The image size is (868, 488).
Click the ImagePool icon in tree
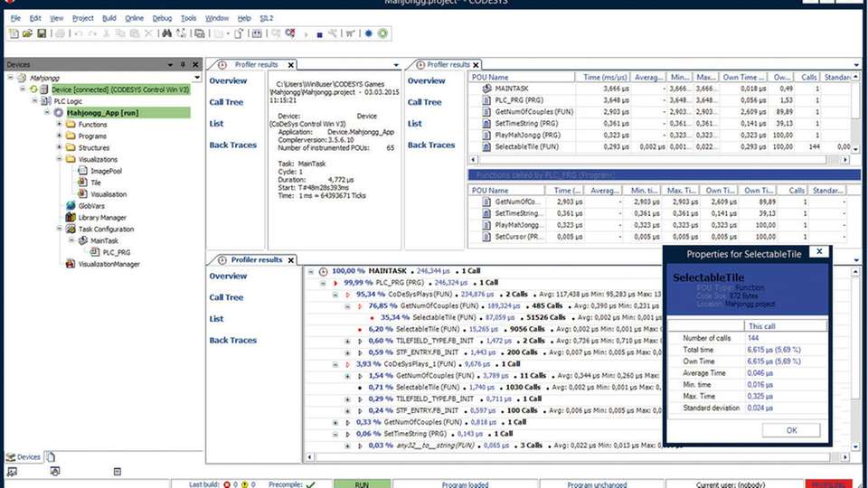(x=82, y=171)
